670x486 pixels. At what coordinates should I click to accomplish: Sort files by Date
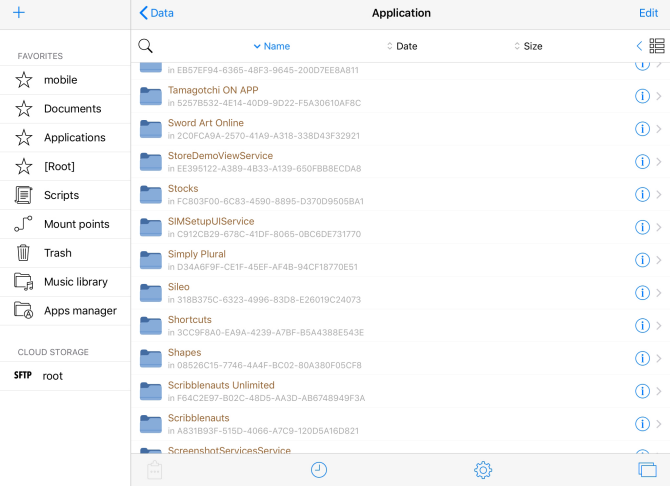[402, 46]
